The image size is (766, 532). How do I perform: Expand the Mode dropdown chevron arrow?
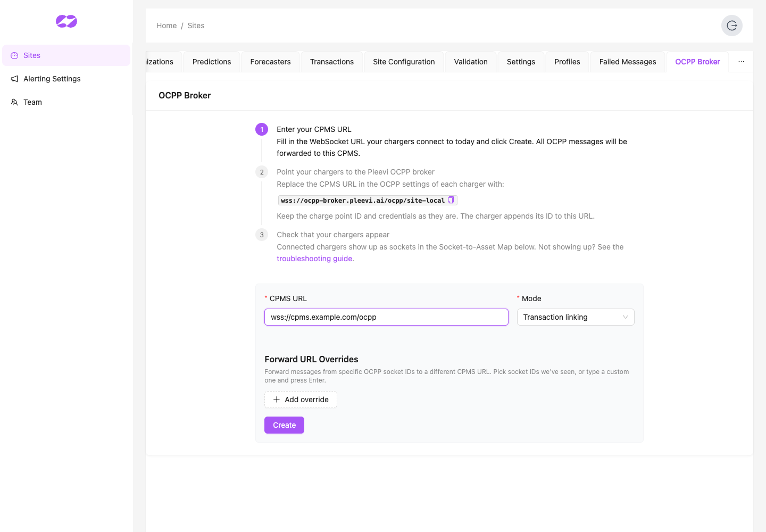[626, 317]
